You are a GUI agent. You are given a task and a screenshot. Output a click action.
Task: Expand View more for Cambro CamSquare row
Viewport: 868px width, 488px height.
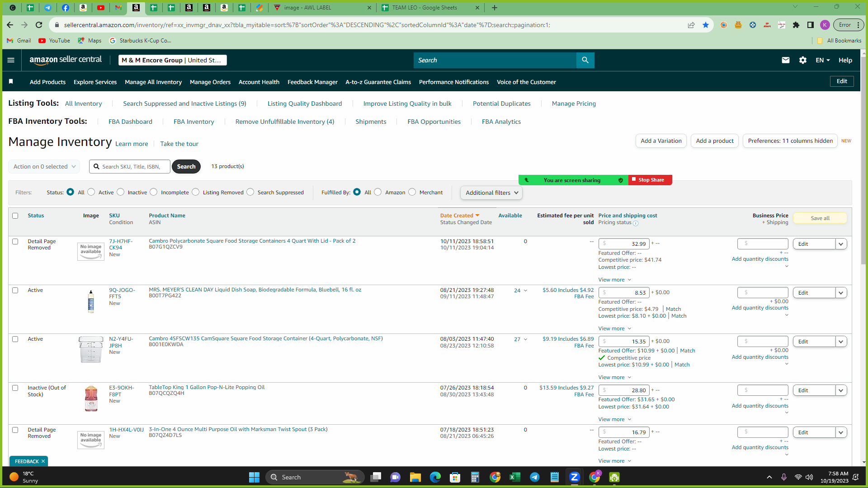click(x=614, y=378)
